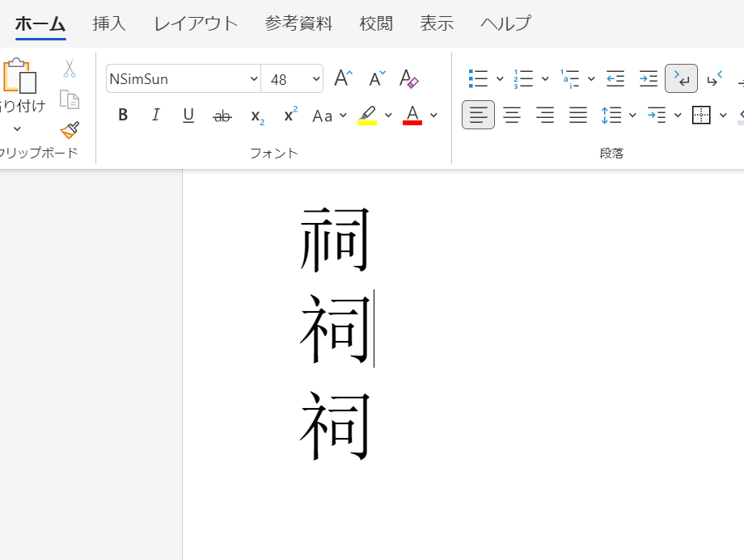Expand the borders options arrow
This screenshot has height=560, width=744.
[x=723, y=116]
